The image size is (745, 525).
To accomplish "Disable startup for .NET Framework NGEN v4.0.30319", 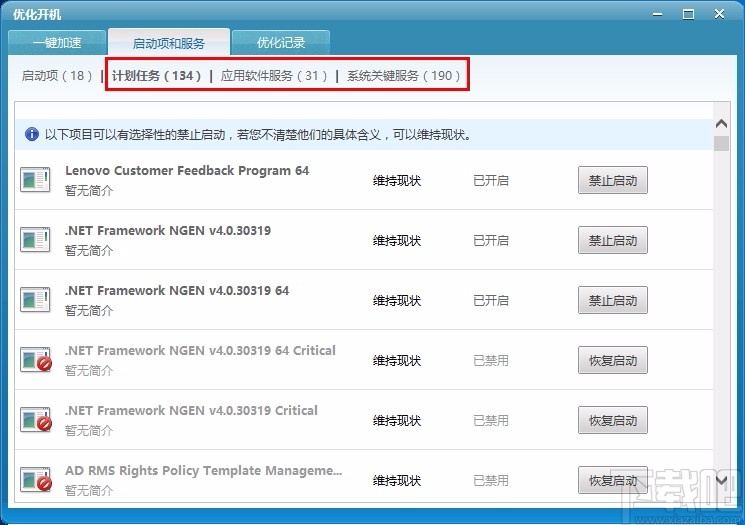I will pyautogui.click(x=612, y=240).
